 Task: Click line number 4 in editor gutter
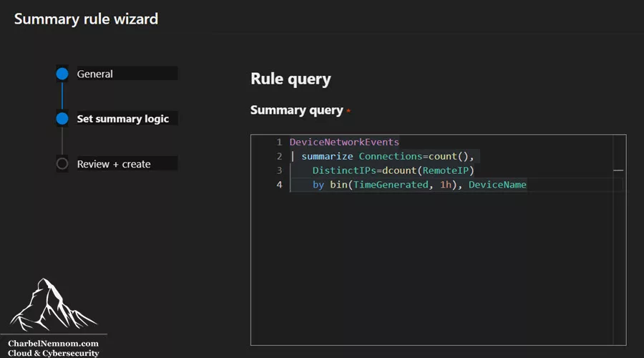coord(279,185)
